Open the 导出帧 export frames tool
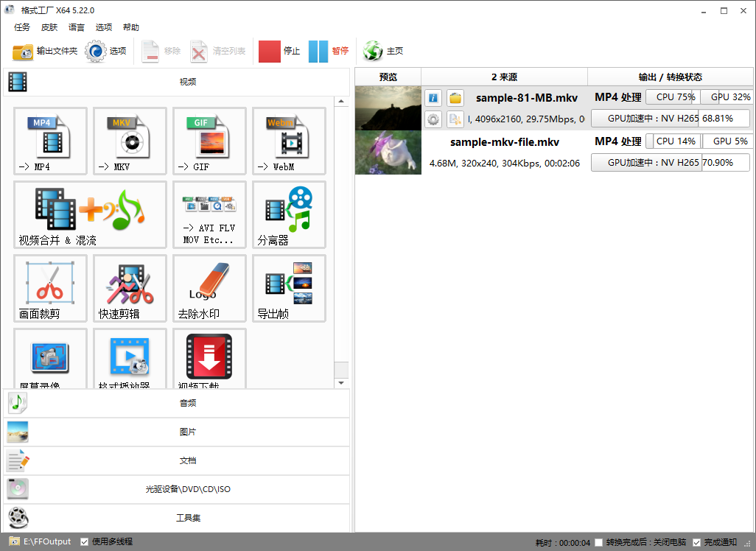 289,288
